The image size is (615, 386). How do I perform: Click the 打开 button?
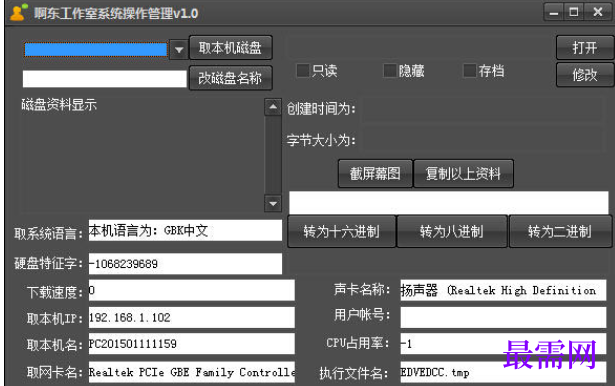pyautogui.click(x=585, y=48)
